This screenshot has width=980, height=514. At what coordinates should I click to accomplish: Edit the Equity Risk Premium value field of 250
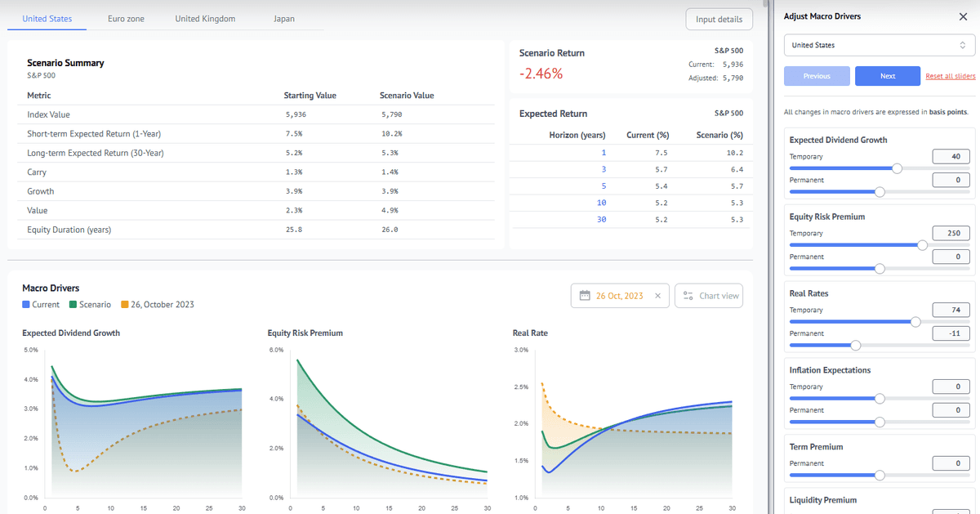click(x=951, y=233)
